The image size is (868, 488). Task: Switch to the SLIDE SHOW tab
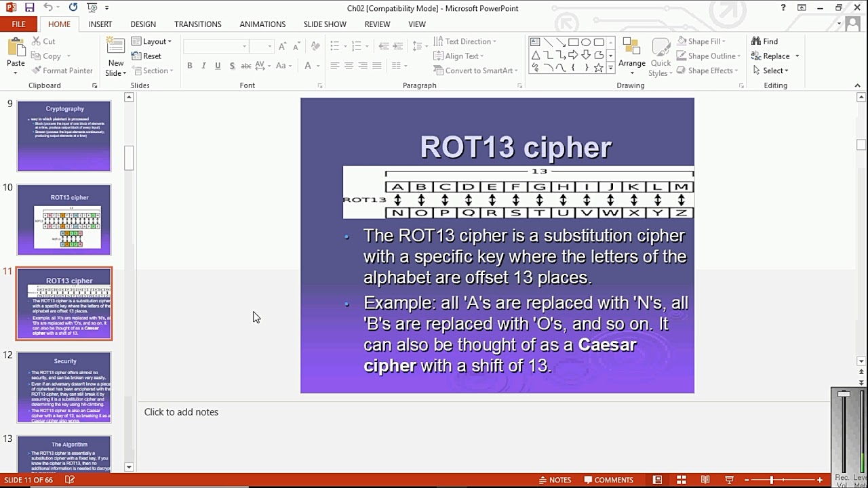pyautogui.click(x=325, y=24)
